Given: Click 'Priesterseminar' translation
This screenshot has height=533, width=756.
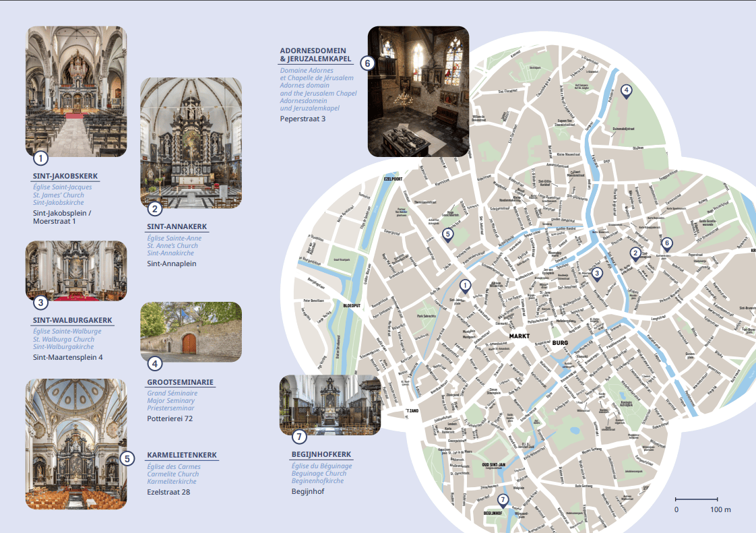Looking at the screenshot, I should (170, 408).
